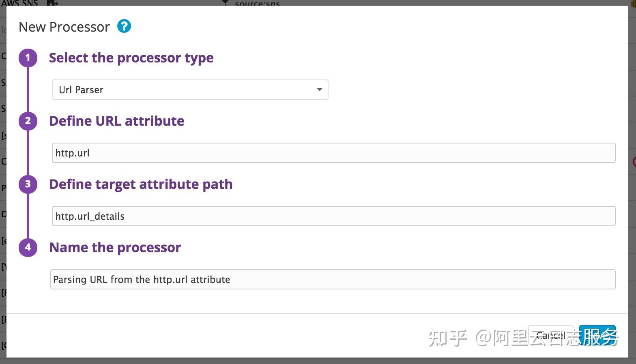Image resolution: width=636 pixels, height=364 pixels.
Task: Click the puzzle-piece icon beside AWS SNS
Action: click(53, 2)
